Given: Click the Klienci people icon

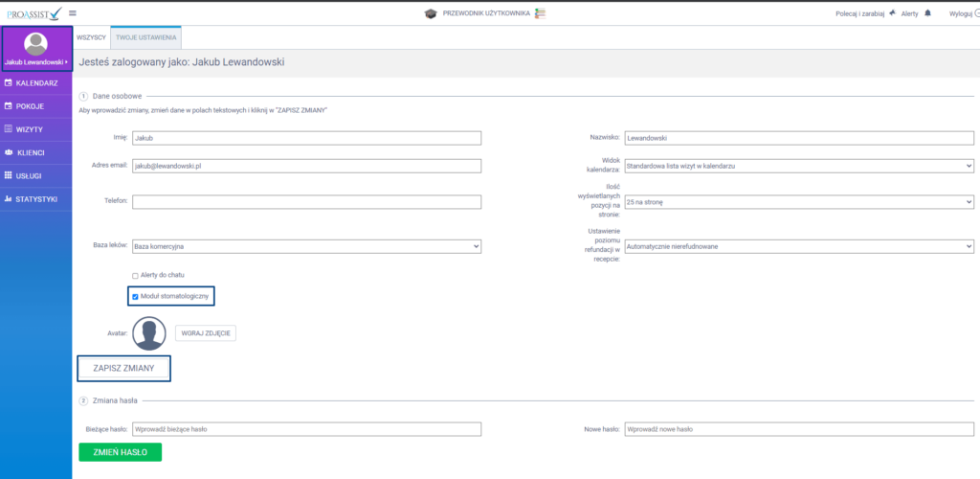Looking at the screenshot, I should (x=9, y=152).
